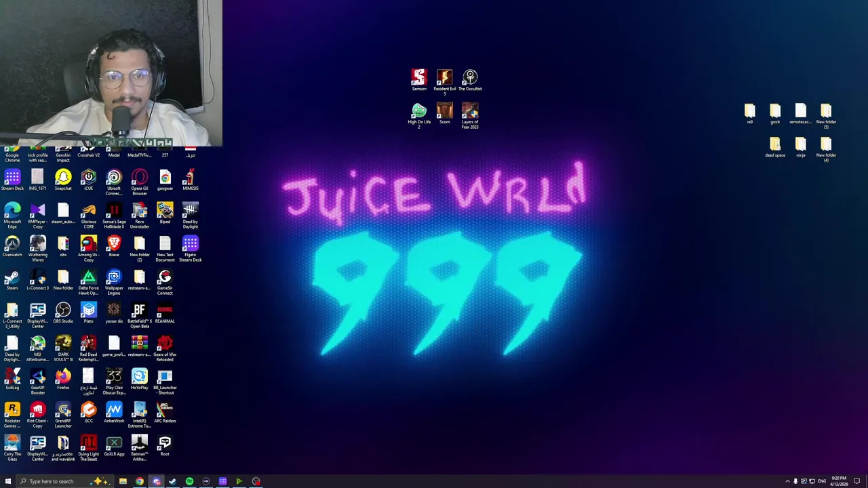Open the MIMESIS game icon
This screenshot has height=488, width=868.
(x=191, y=180)
